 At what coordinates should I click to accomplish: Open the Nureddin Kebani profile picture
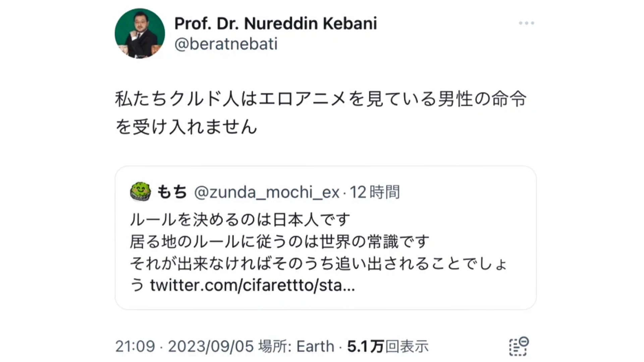click(x=140, y=33)
